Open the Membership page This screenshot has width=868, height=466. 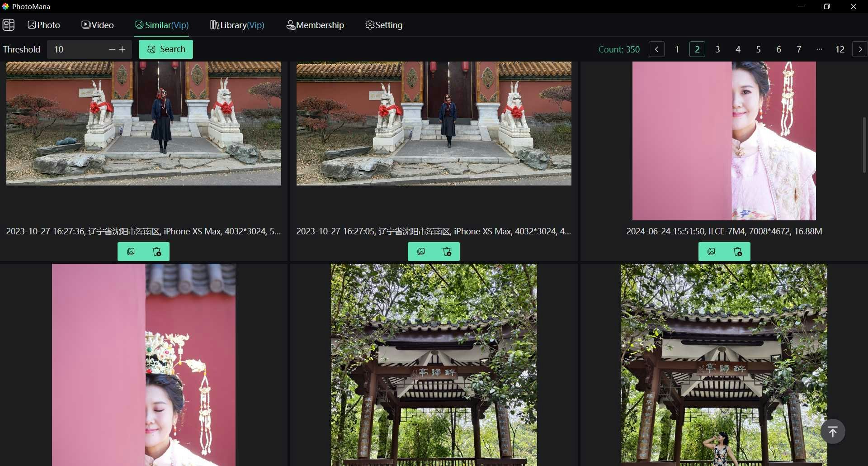pos(315,25)
